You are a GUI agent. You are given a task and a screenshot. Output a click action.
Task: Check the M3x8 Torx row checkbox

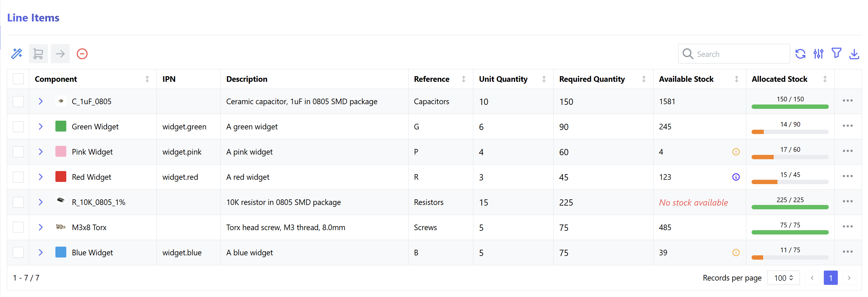(x=18, y=227)
